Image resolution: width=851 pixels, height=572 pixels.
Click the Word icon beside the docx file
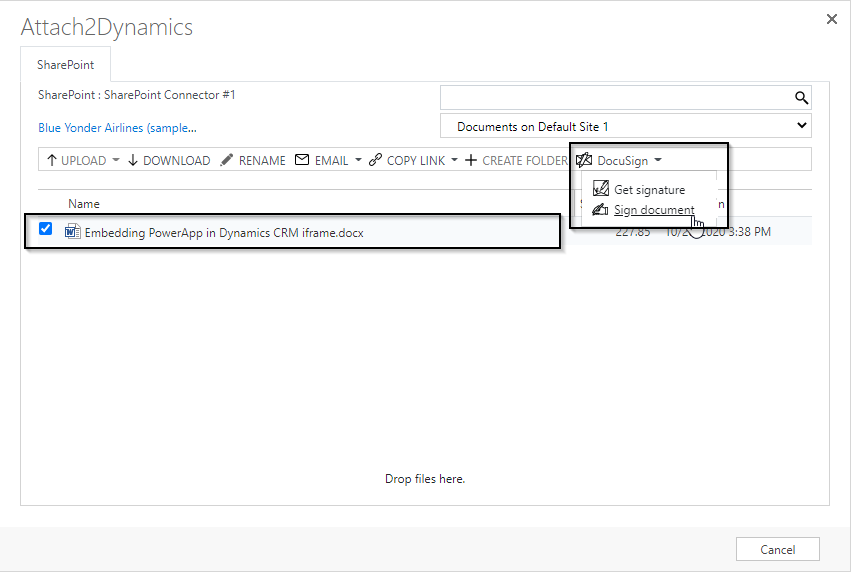pyautogui.click(x=72, y=232)
